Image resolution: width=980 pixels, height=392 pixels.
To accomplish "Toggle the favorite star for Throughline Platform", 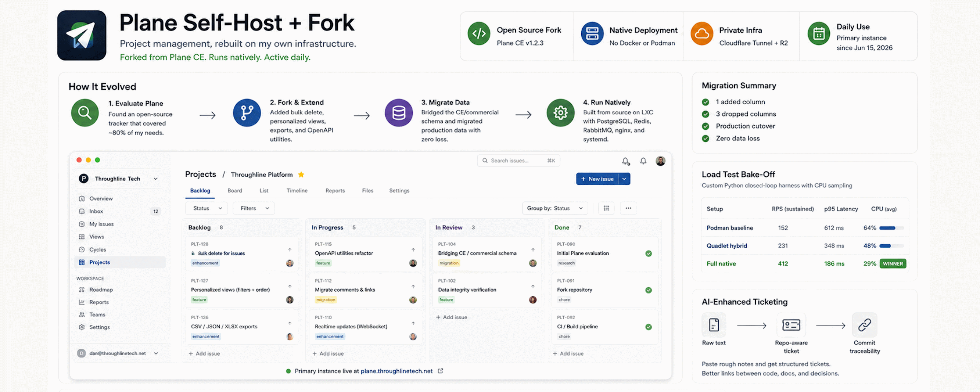I will 301,175.
